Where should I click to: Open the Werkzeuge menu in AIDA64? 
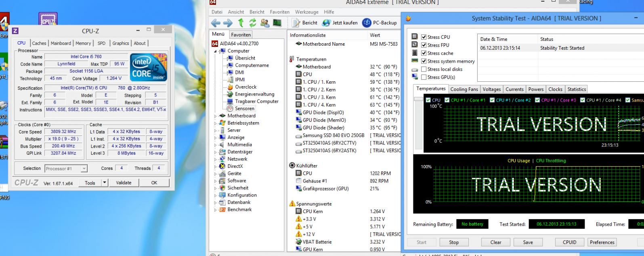click(306, 12)
